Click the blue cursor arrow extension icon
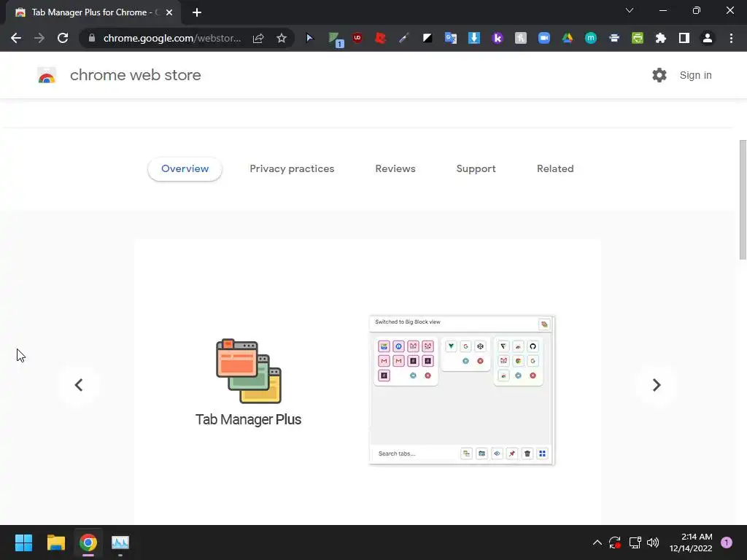 [x=309, y=38]
